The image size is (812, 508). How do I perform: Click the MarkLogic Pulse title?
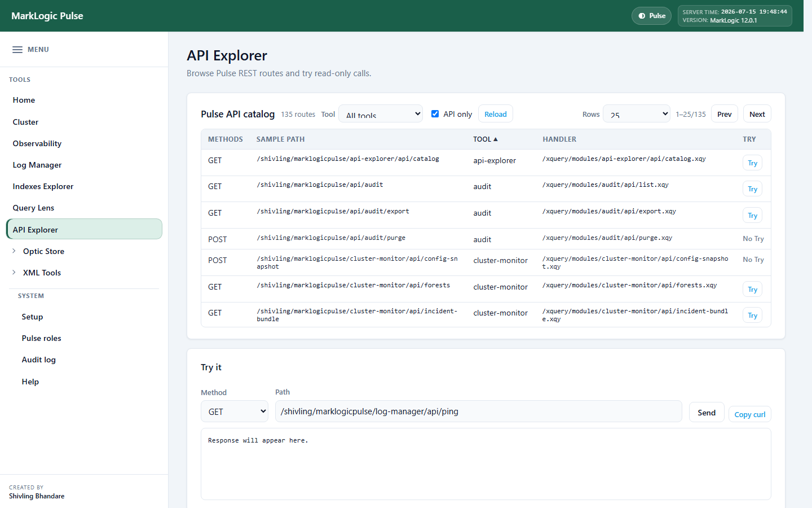click(47, 16)
